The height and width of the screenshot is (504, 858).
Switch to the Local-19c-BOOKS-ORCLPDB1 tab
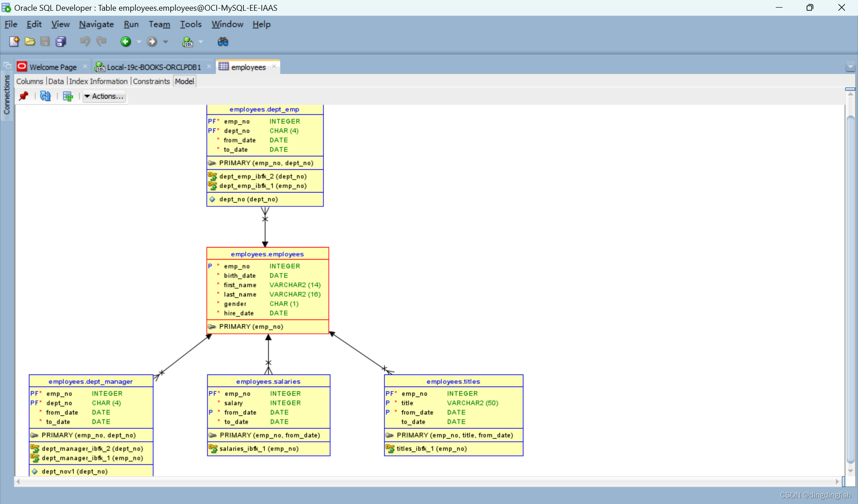tap(153, 67)
